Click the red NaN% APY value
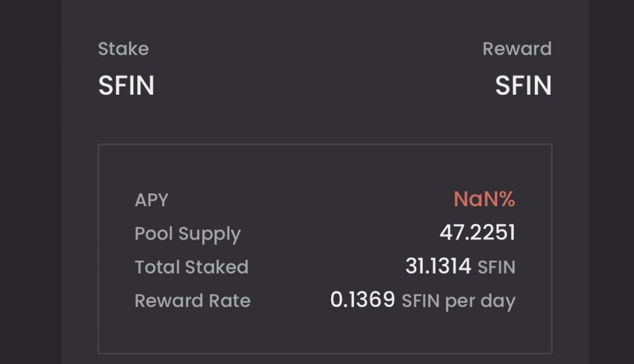 pos(484,199)
